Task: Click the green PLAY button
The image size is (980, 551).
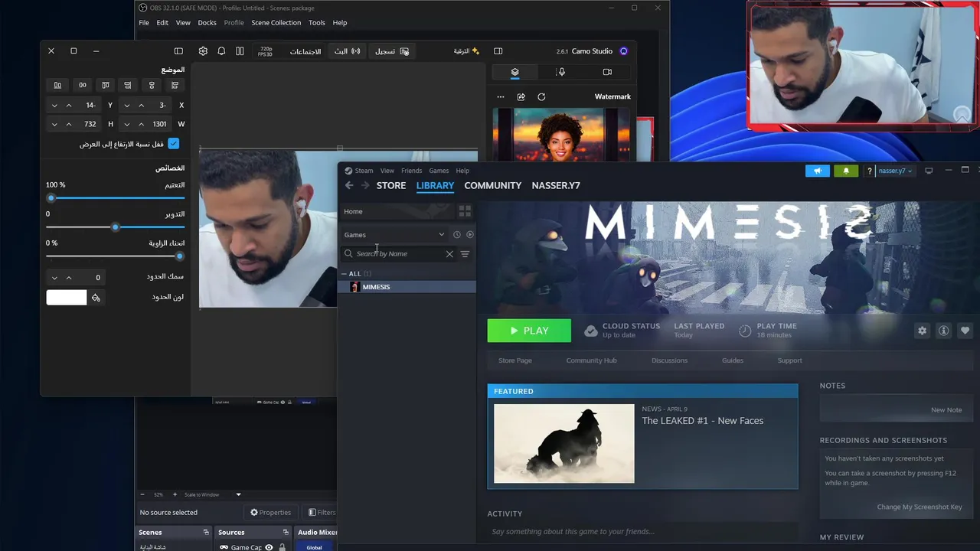Action: (529, 331)
